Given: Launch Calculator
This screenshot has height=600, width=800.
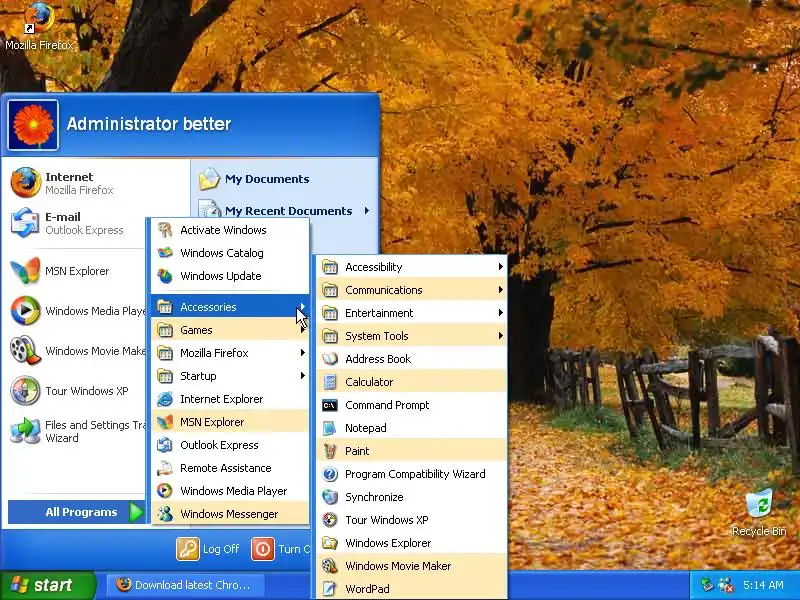Looking at the screenshot, I should [x=412, y=382].
